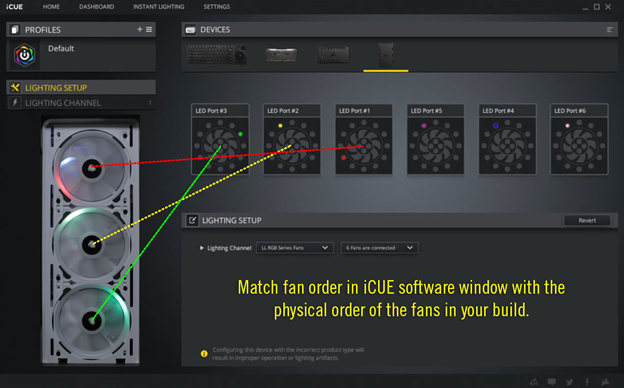This screenshot has height=388, width=624.
Task: Open the 6 Fans are connected dropdown
Action: [x=379, y=248]
